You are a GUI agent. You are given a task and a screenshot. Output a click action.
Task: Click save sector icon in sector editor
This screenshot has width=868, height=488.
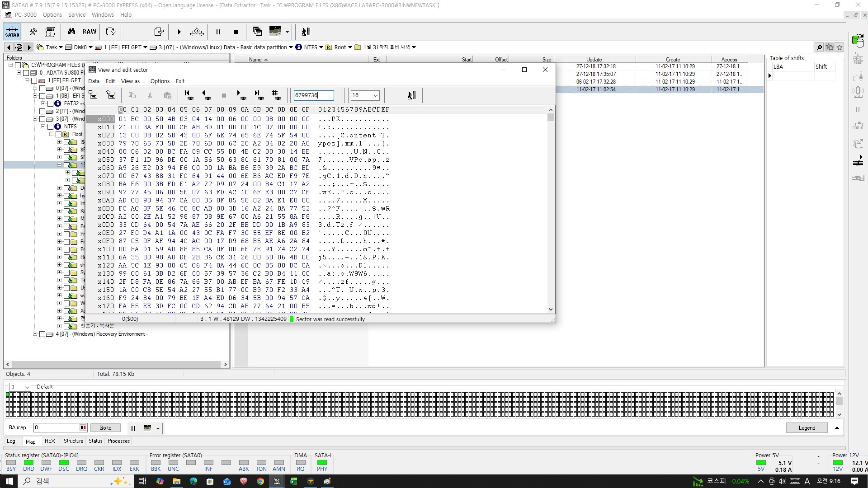[111, 95]
